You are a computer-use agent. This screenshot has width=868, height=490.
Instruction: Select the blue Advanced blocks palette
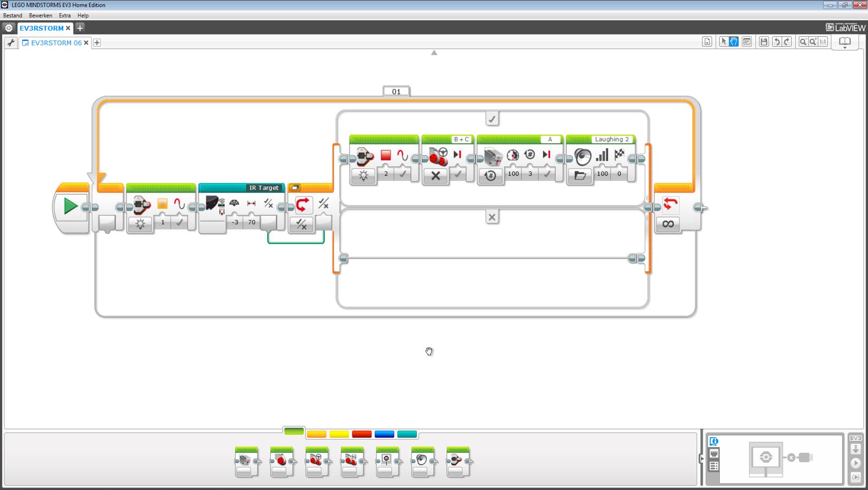tap(384, 434)
